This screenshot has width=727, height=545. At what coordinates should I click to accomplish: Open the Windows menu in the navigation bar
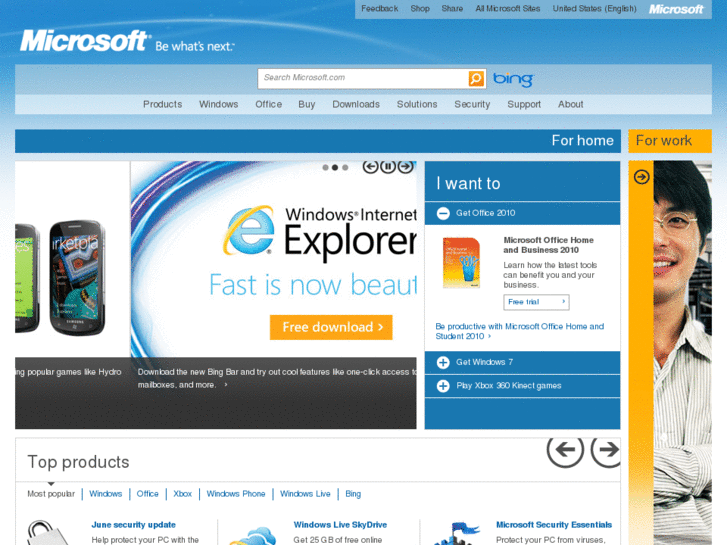coord(218,104)
